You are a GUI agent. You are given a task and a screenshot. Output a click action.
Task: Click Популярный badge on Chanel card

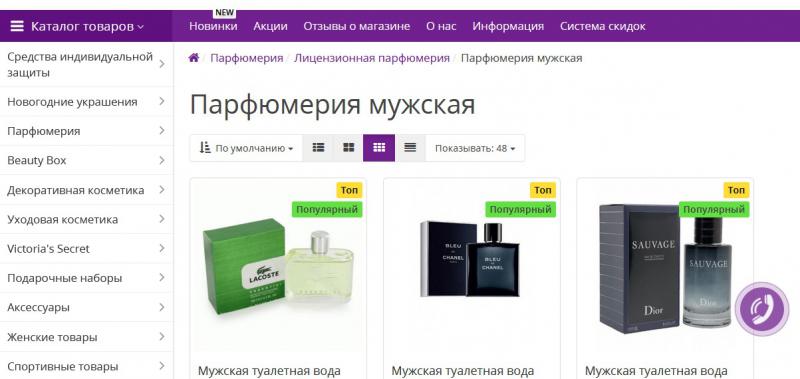[520, 209]
